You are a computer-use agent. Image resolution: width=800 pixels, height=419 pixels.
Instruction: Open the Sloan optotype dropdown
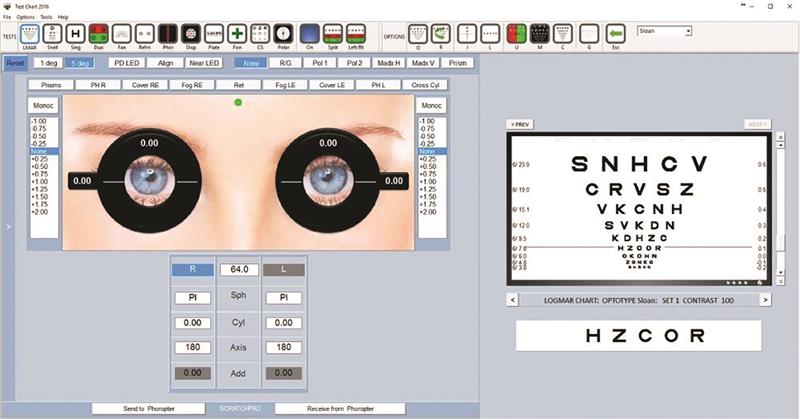point(688,31)
